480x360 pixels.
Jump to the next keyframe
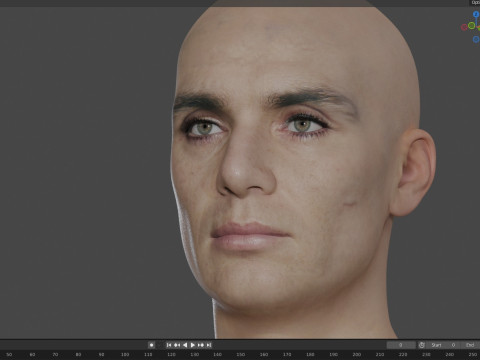click(201, 345)
